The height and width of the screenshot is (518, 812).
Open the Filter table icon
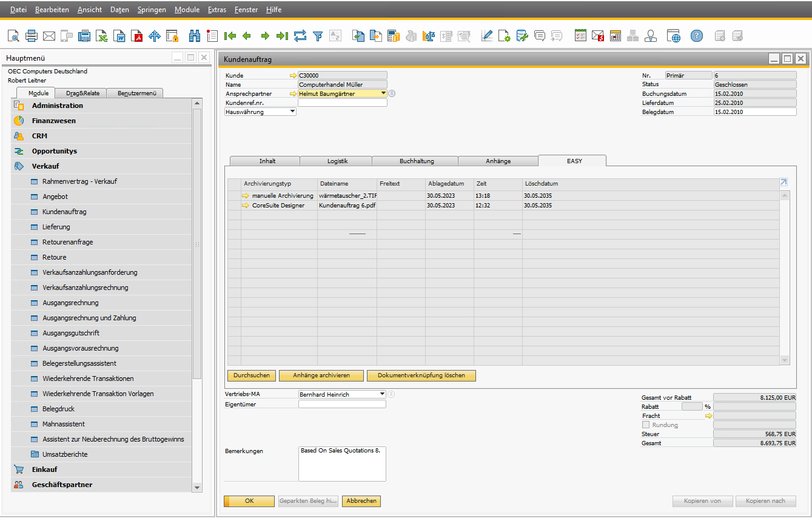[318, 36]
